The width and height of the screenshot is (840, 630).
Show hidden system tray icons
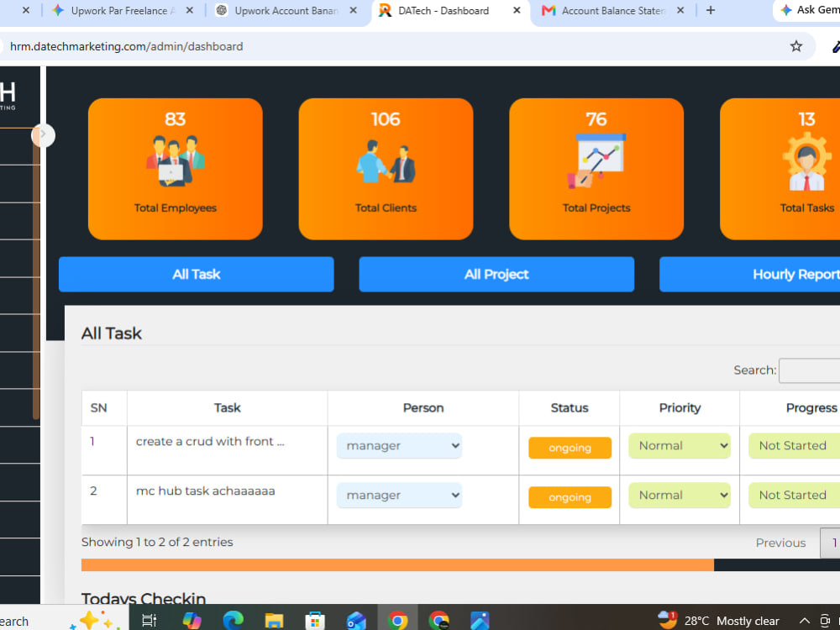[x=805, y=621]
